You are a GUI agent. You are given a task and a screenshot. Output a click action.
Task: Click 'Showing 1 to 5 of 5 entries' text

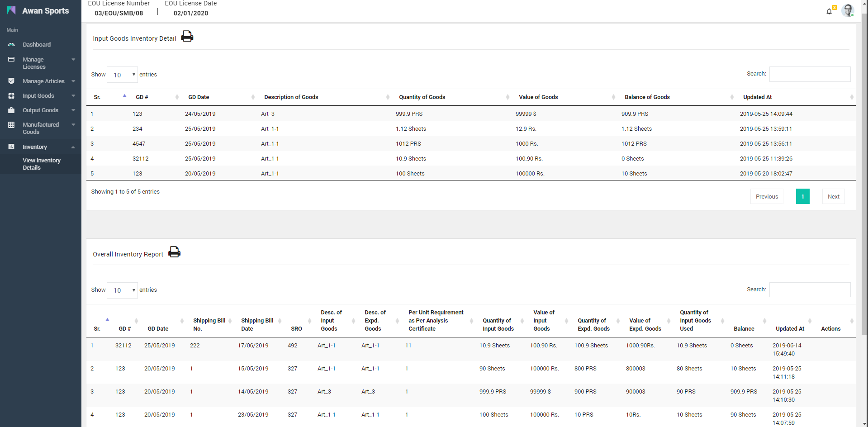pos(125,192)
